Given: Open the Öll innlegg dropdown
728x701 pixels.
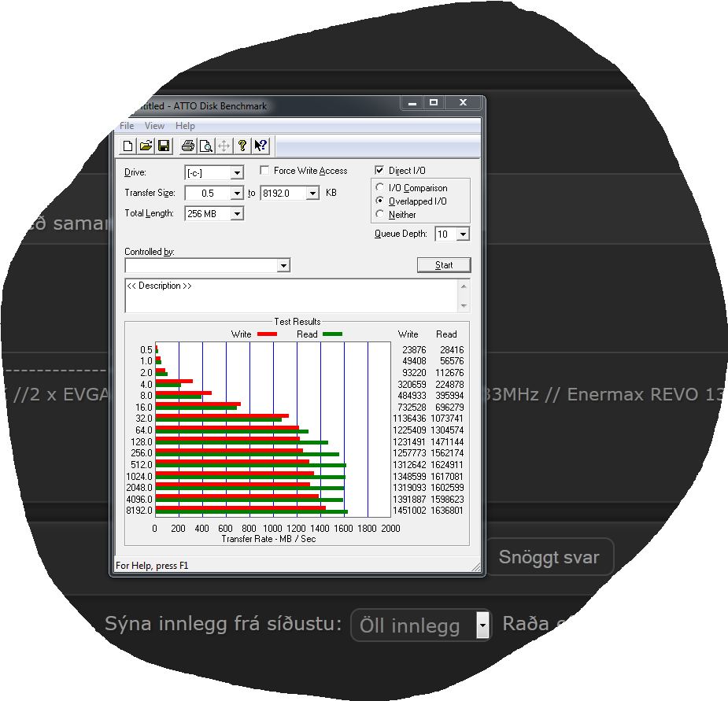Looking at the screenshot, I should pyautogui.click(x=482, y=625).
